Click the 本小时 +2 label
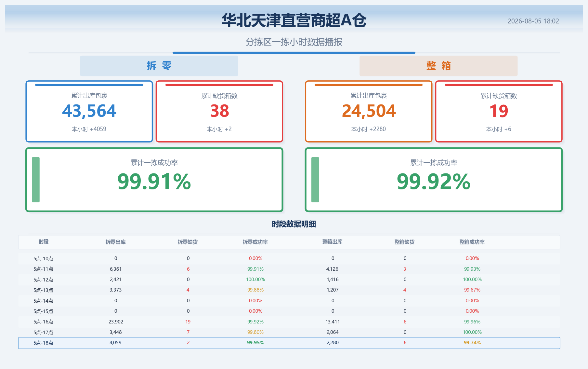The width and height of the screenshot is (588, 369). click(x=219, y=129)
